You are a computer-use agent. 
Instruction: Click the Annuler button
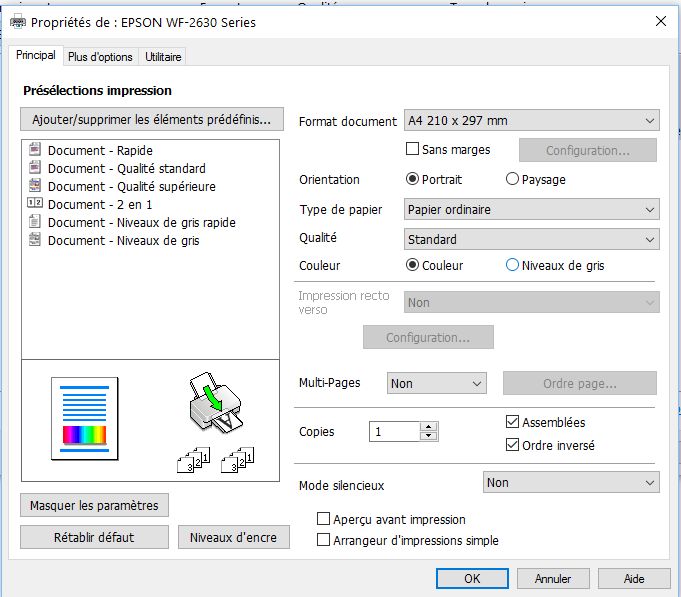coord(553,579)
